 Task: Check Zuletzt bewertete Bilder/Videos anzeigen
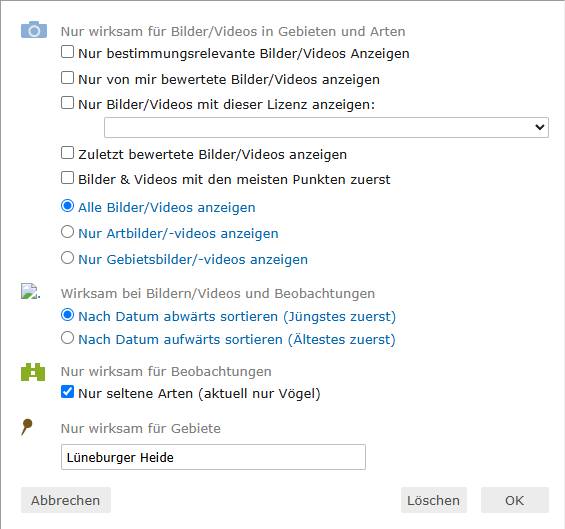click(x=67, y=153)
